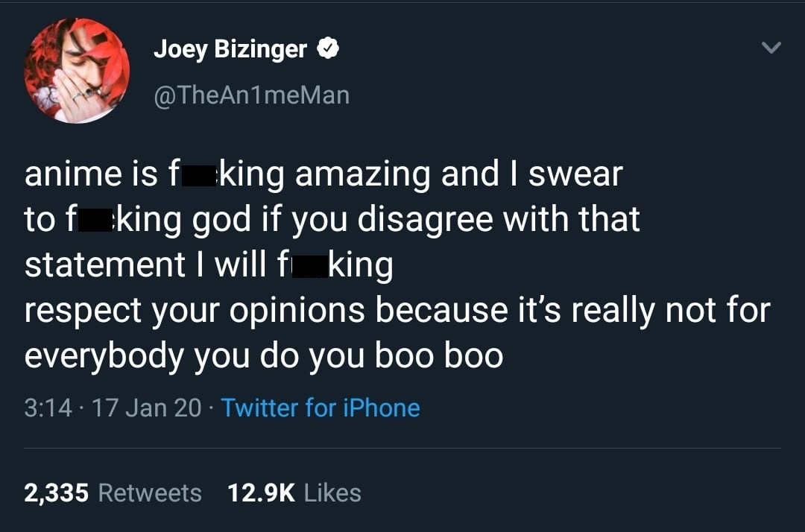Open the Retweets label
The width and height of the screenshot is (805, 532).
150,493
